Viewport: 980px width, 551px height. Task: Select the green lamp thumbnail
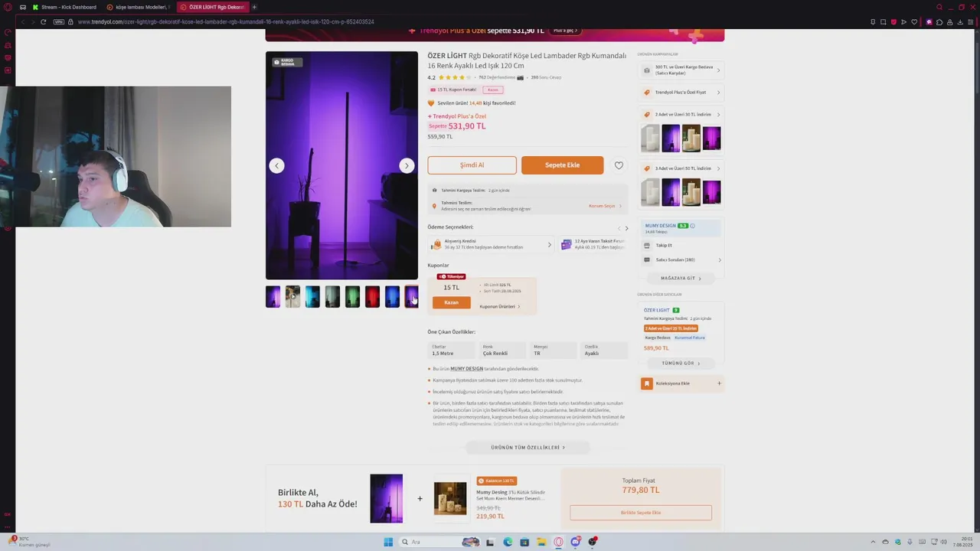coord(352,296)
